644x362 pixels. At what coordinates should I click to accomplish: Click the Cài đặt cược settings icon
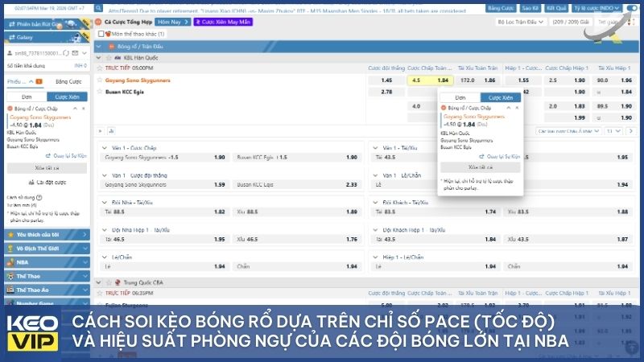point(30,183)
